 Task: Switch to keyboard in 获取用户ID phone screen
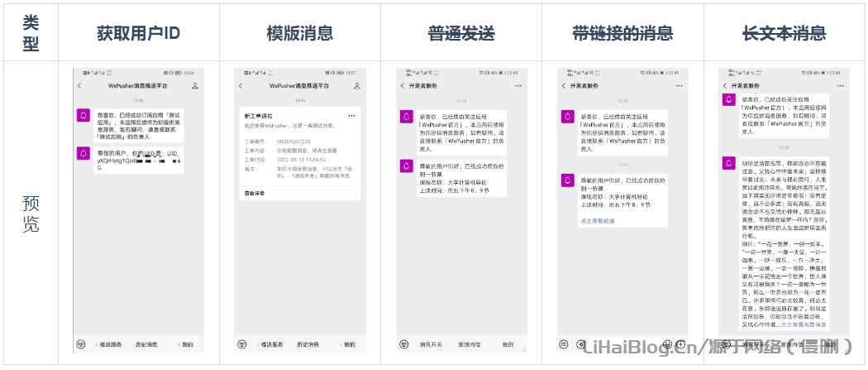coord(81,344)
